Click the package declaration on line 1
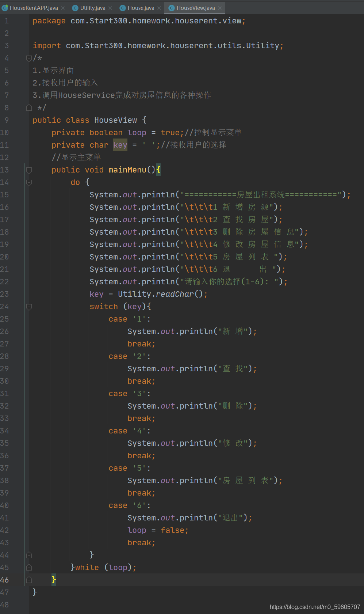364x614 pixels. pos(139,21)
